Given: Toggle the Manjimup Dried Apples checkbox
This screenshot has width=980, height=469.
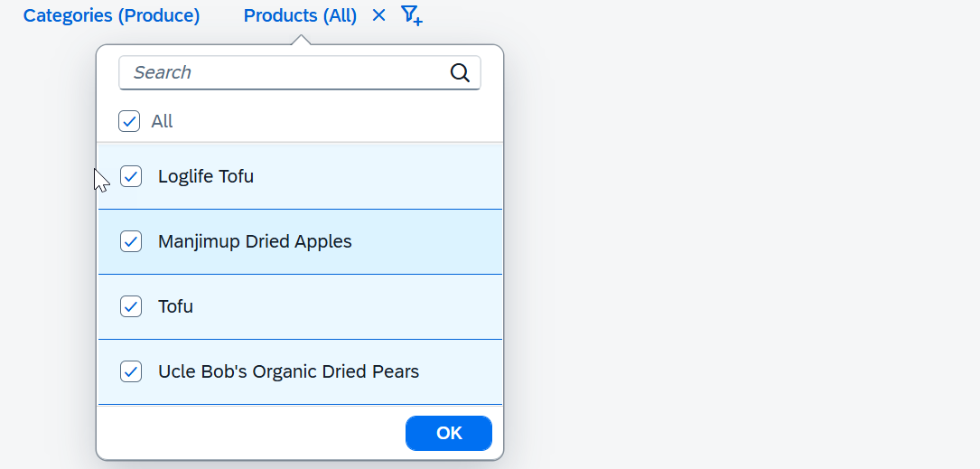Looking at the screenshot, I should pyautogui.click(x=131, y=241).
